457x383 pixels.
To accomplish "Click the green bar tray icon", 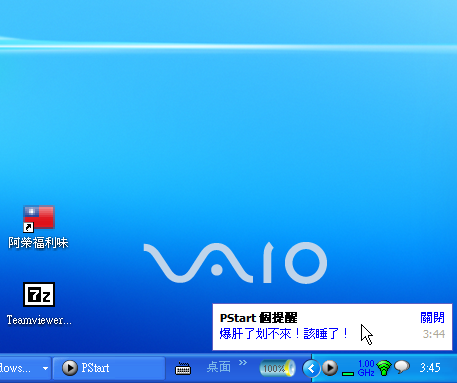I will 348,374.
